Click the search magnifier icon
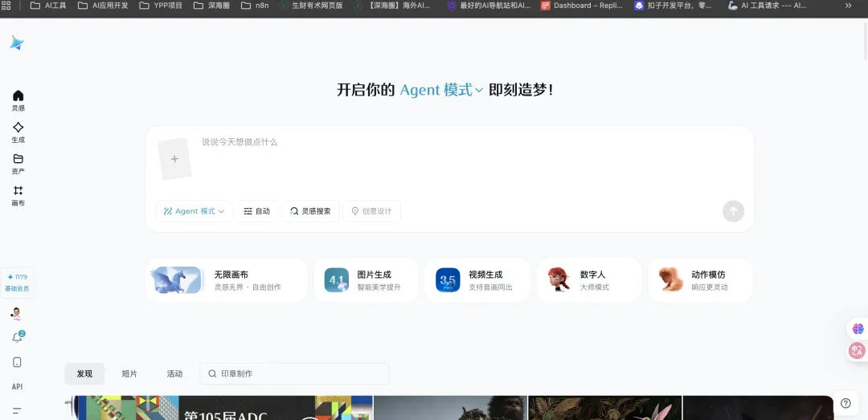This screenshot has width=868, height=420. pyautogui.click(x=212, y=373)
